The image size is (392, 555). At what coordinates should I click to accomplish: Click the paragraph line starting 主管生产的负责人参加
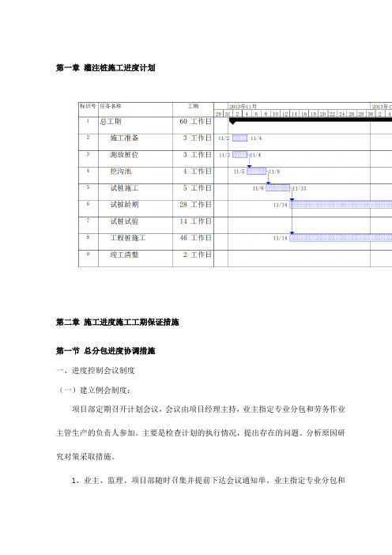(201, 433)
